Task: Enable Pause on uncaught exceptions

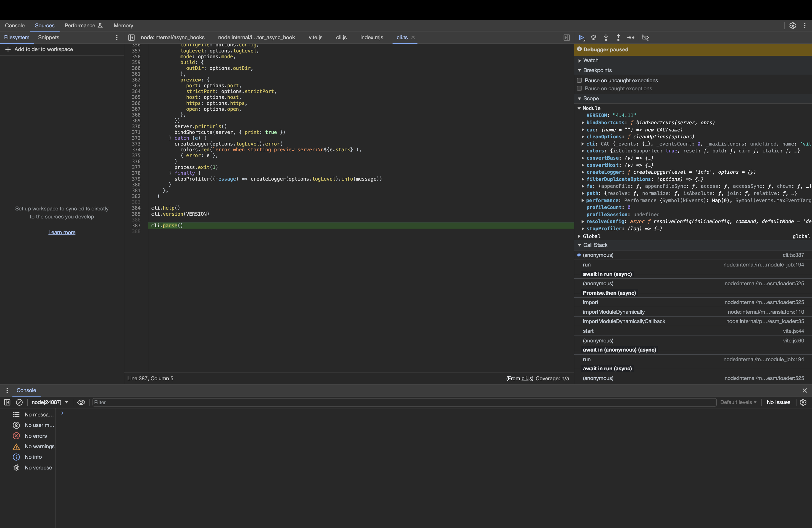Action: coord(579,80)
